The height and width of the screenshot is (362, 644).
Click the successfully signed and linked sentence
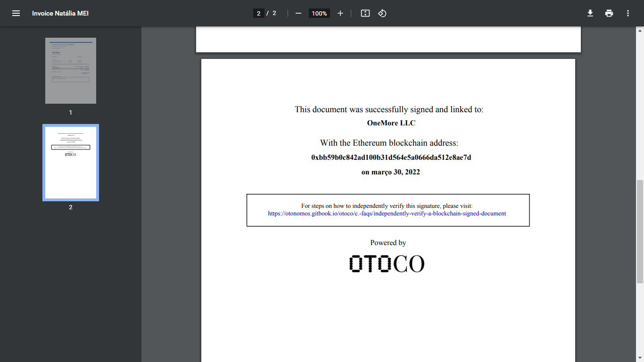coord(389,109)
